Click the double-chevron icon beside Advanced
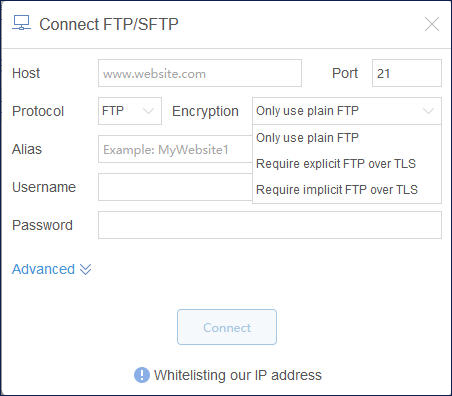The image size is (452, 396). coord(85,269)
